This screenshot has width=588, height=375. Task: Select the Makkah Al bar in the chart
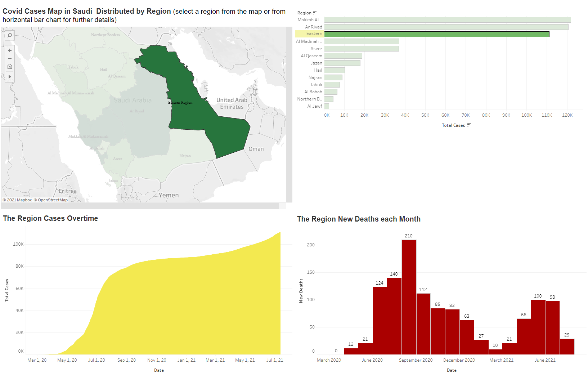click(432, 19)
